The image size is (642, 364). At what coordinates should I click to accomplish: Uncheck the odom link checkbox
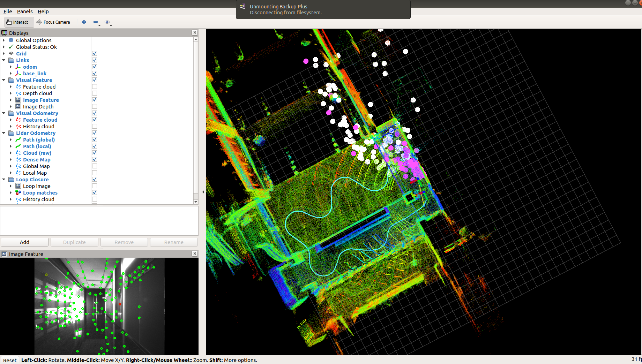click(95, 67)
